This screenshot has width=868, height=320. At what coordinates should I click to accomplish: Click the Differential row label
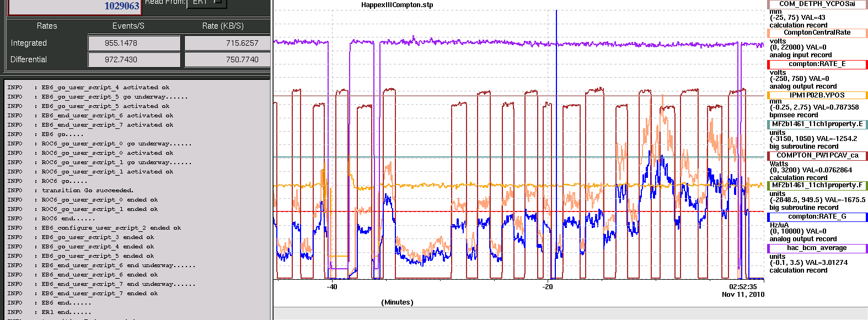tap(29, 59)
